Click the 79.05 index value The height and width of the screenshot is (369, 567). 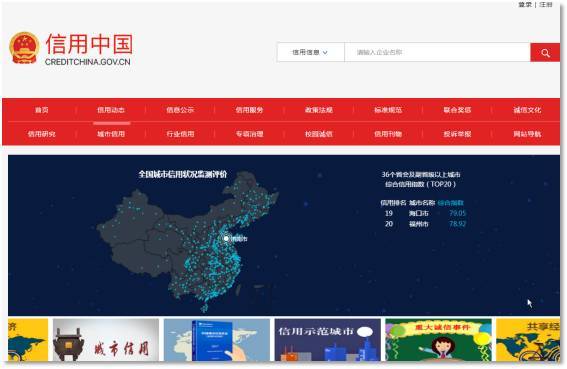457,213
